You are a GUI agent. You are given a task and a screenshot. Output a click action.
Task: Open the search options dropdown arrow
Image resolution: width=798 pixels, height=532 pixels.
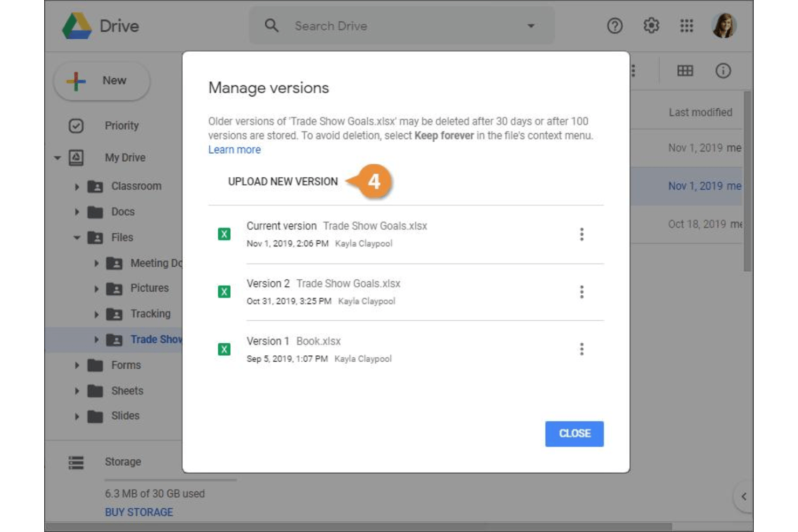(x=531, y=26)
